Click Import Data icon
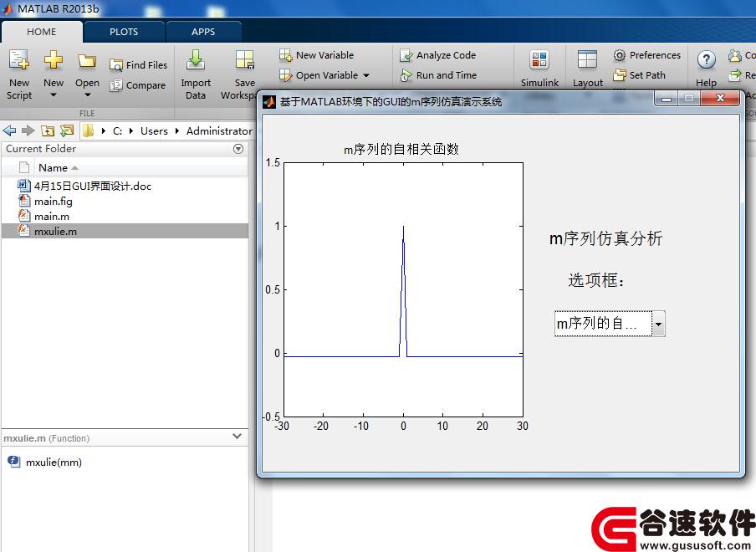This screenshot has width=756, height=552. point(196,59)
